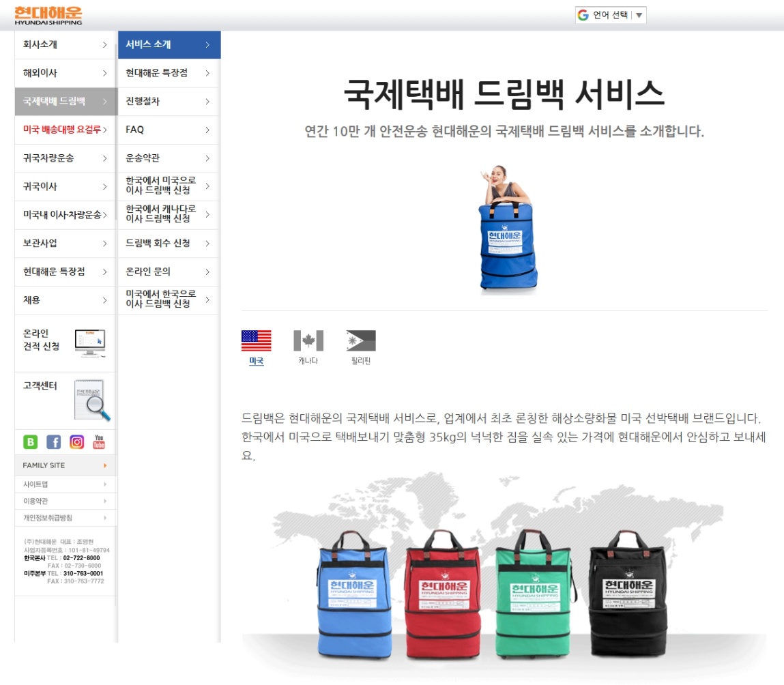Viewport: 784px width, 685px height.
Task: Click the customer center magnifier icon
Action: [92, 400]
